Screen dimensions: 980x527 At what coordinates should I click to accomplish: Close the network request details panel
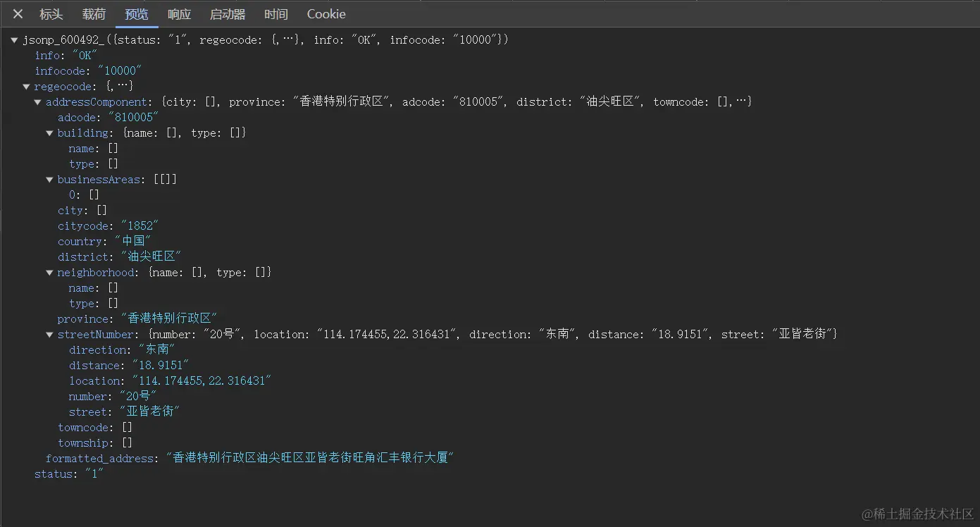point(18,14)
